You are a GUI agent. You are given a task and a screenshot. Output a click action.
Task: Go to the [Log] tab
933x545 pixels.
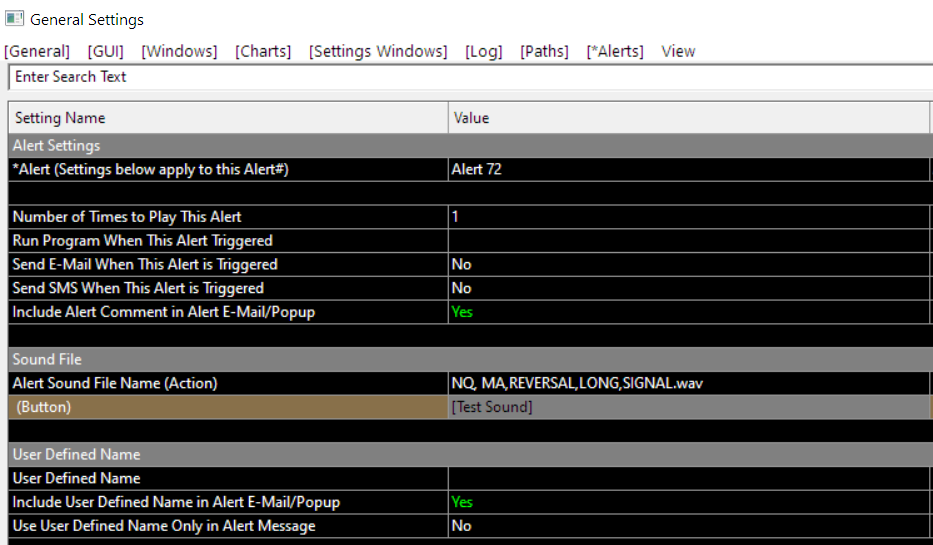pyautogui.click(x=484, y=51)
